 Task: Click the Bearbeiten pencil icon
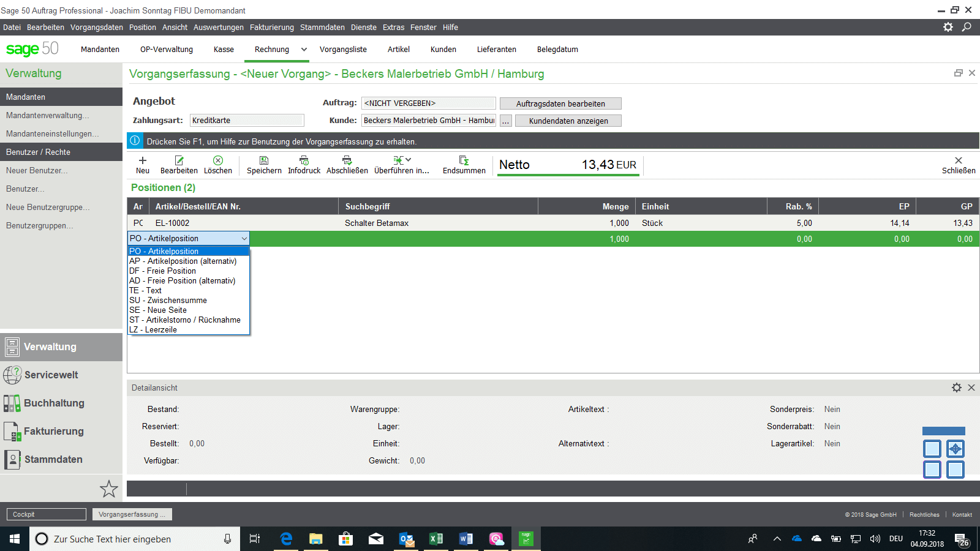[x=179, y=160]
